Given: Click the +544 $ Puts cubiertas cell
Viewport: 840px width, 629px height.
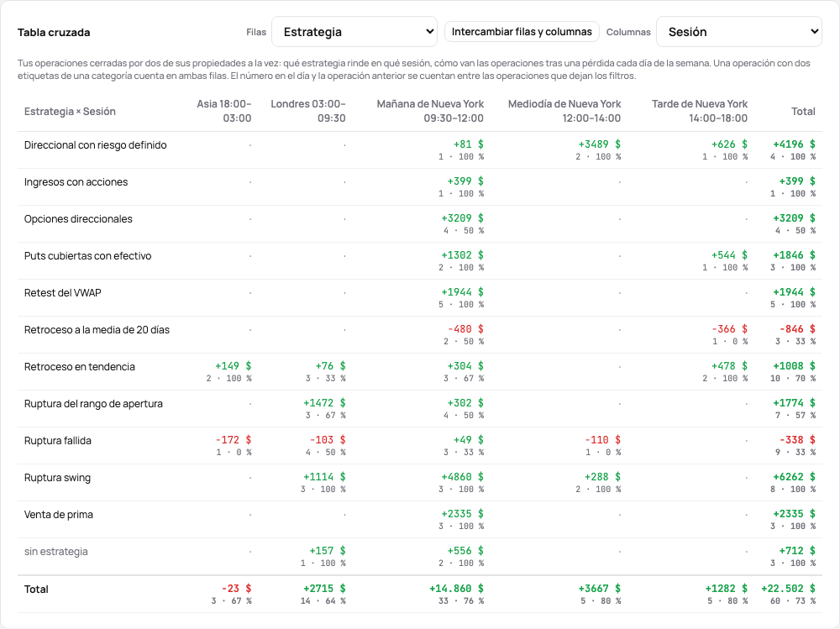Looking at the screenshot, I should tap(730, 255).
